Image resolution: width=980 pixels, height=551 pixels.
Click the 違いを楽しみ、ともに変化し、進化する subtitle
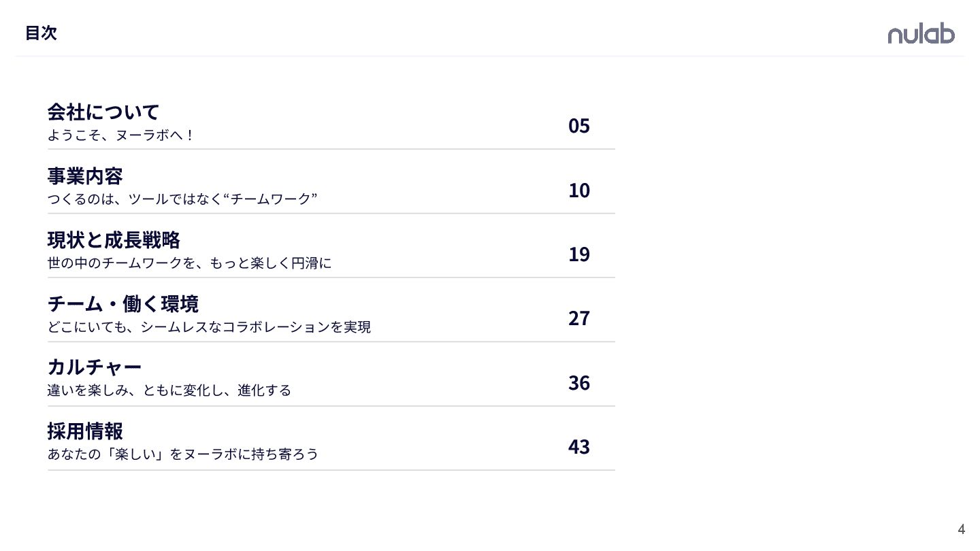(x=169, y=391)
